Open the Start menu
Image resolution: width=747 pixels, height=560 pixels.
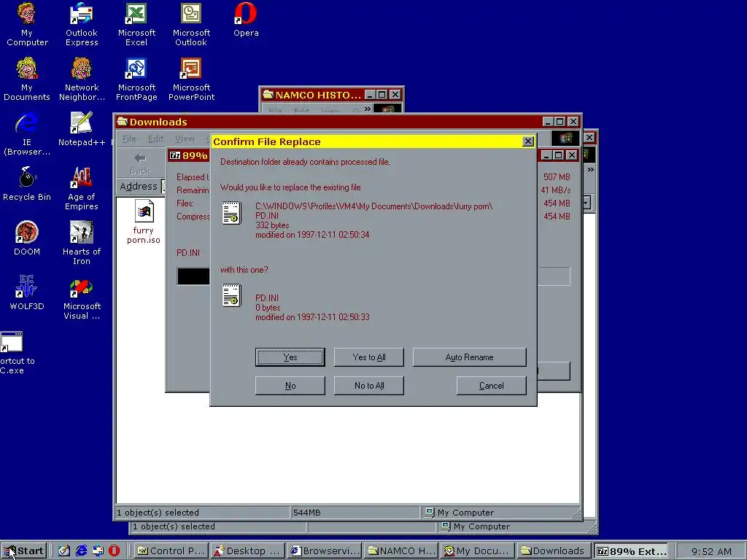coord(24,551)
